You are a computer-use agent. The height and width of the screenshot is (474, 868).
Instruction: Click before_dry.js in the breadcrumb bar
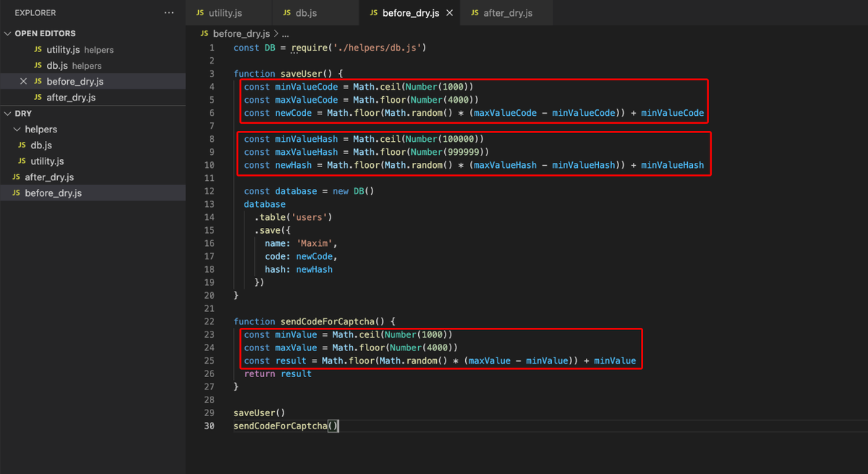click(x=242, y=34)
